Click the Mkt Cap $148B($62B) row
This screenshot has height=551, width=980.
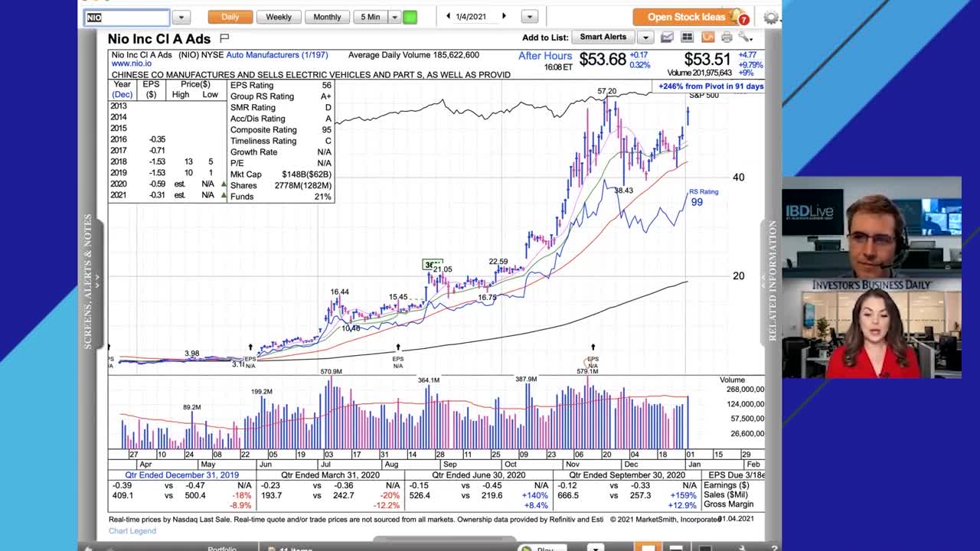click(281, 174)
